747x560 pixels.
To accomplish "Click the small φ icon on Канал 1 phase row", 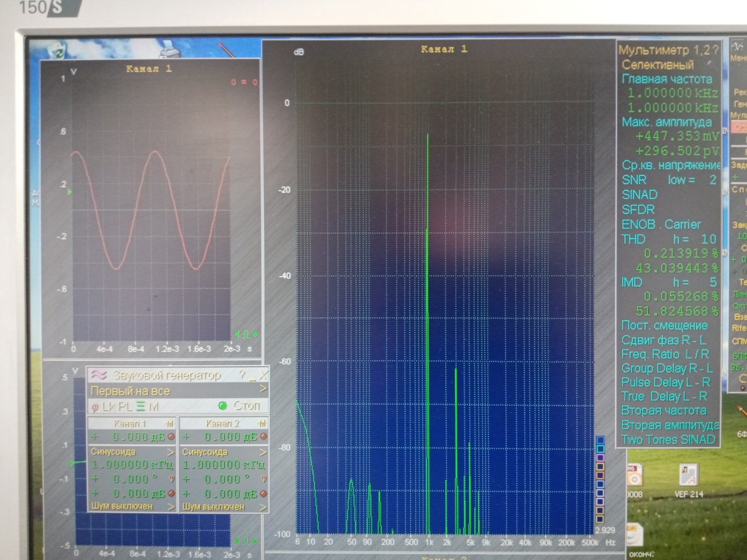I will [172, 479].
